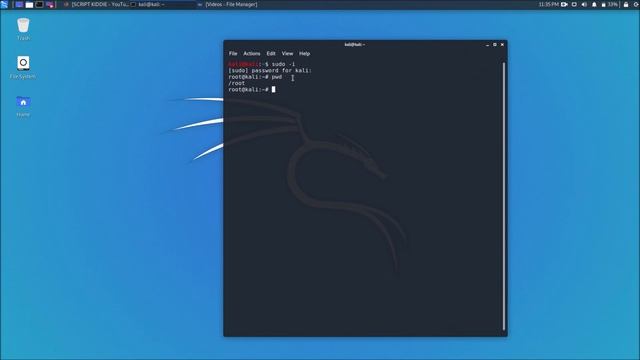This screenshot has width=640, height=360.
Task: Click the fourth panel launcher with pink icon
Action: [50, 4]
